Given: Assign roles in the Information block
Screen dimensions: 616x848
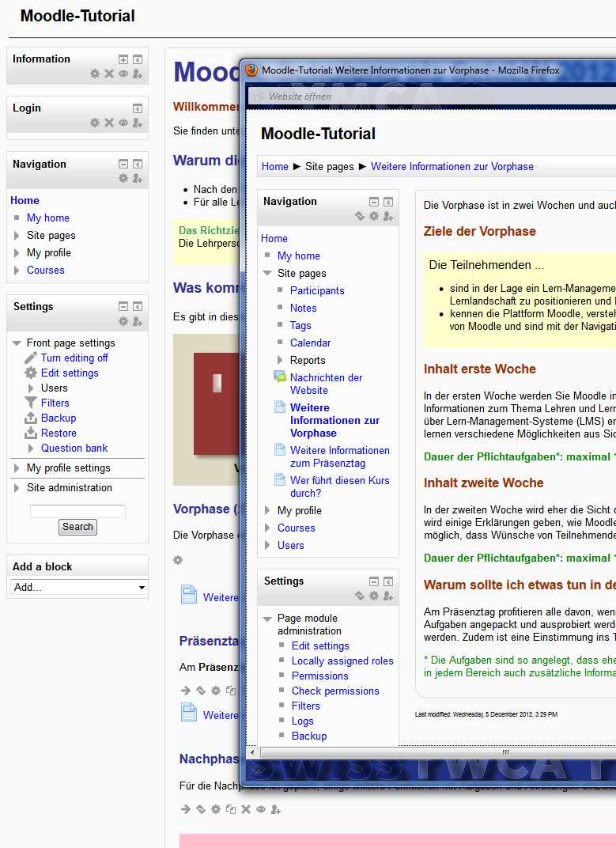Looking at the screenshot, I should (x=138, y=74).
